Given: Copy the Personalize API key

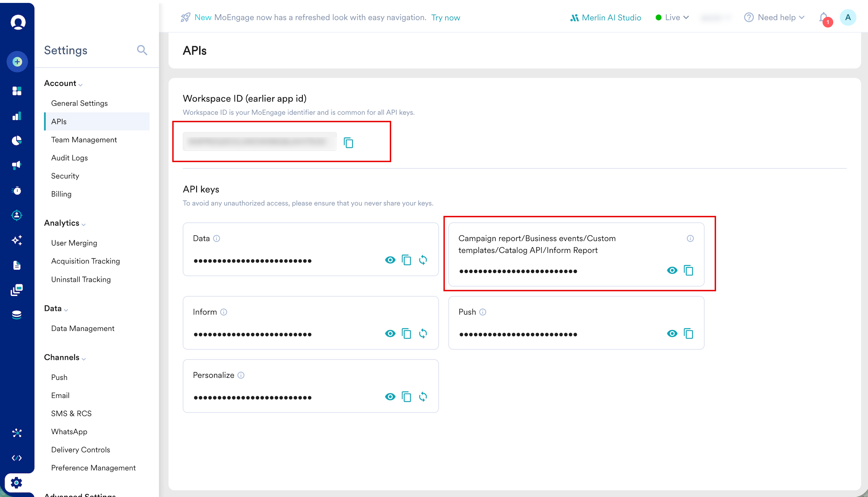Looking at the screenshot, I should tap(406, 397).
